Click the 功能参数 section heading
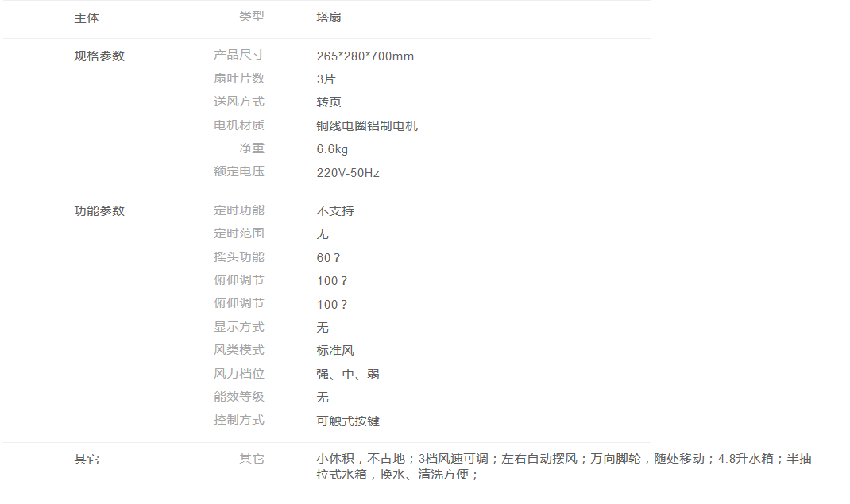Screen dimensions: 850x504 tap(99, 211)
